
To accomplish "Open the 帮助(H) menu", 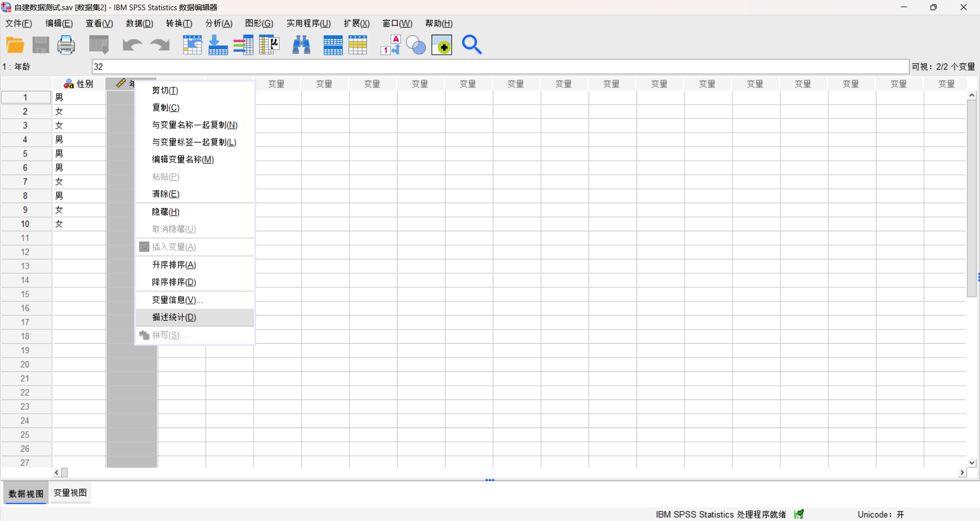I will click(x=439, y=23).
